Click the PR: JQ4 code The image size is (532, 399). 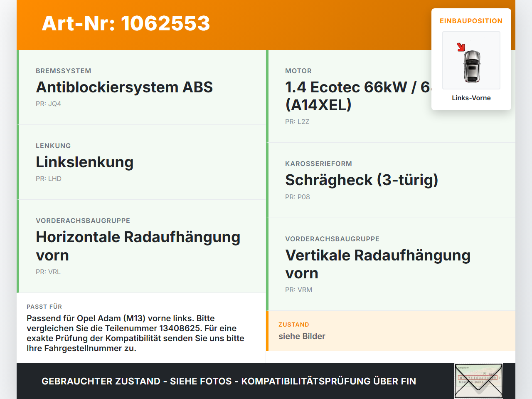48,104
